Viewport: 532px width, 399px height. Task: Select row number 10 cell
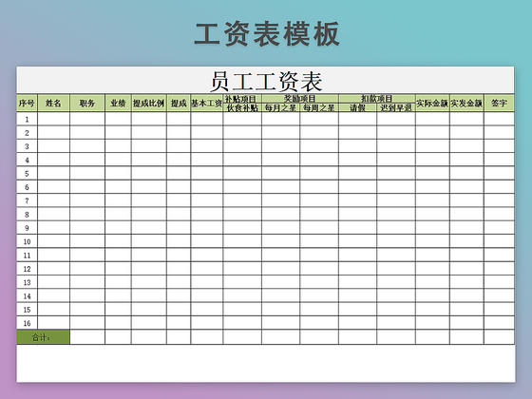click(28, 241)
